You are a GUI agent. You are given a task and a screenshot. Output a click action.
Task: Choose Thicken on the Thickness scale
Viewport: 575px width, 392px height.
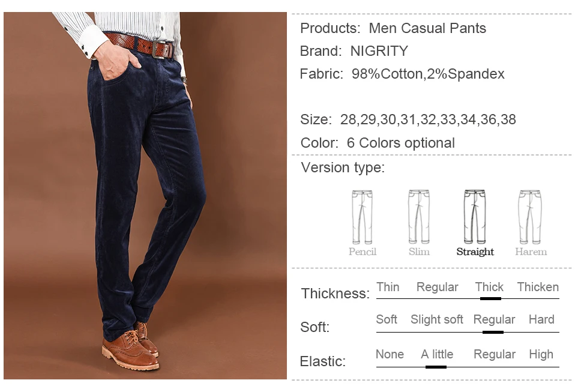click(538, 287)
